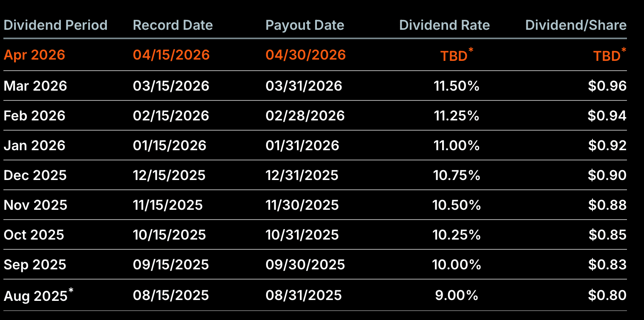This screenshot has height=320, width=644.
Task: Select the Jan 2026 period cell
Action: click(x=34, y=146)
